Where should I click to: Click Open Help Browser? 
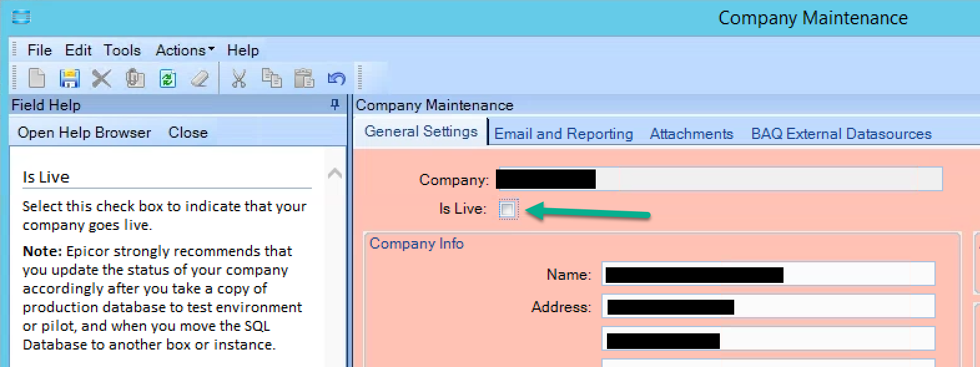pyautogui.click(x=84, y=133)
